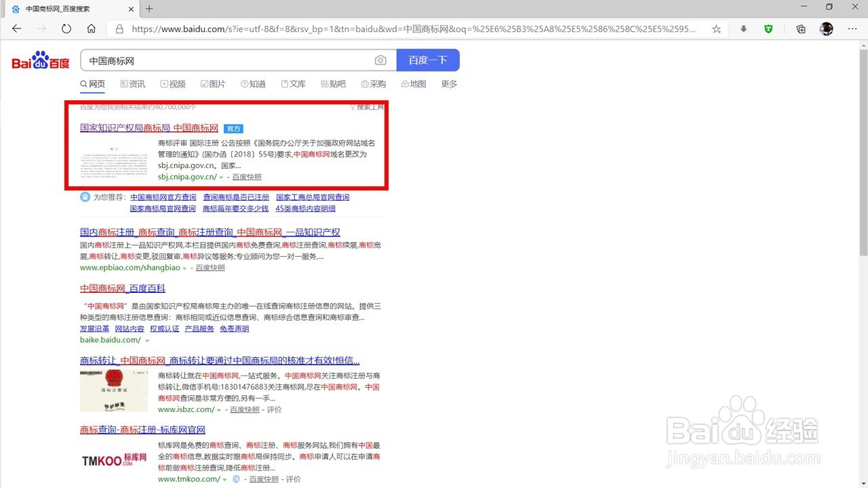
Task: Click 免责声明 sublink
Action: (235, 329)
